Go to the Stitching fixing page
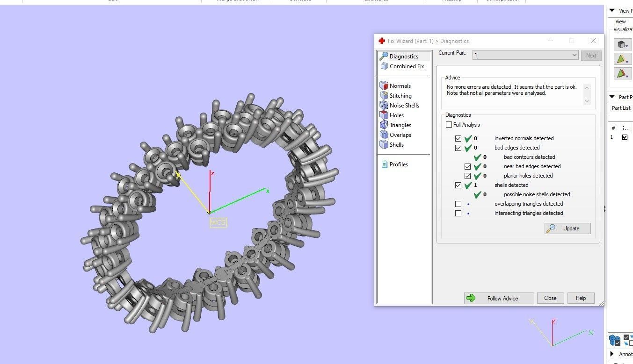This screenshot has height=364, width=633. tap(400, 96)
